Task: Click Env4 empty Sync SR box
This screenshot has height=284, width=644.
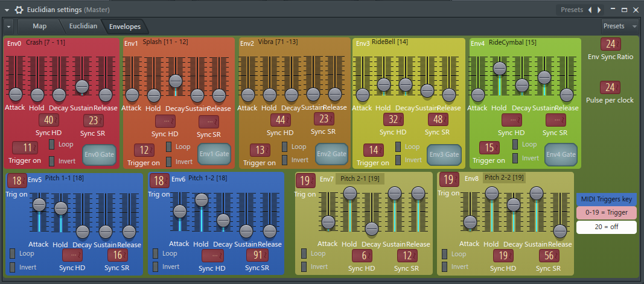Action: (x=556, y=120)
